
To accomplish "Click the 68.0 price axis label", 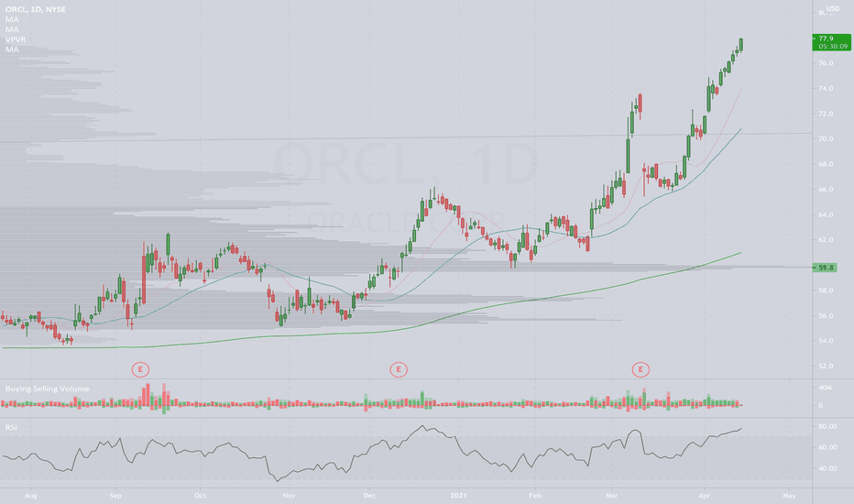I will [826, 164].
